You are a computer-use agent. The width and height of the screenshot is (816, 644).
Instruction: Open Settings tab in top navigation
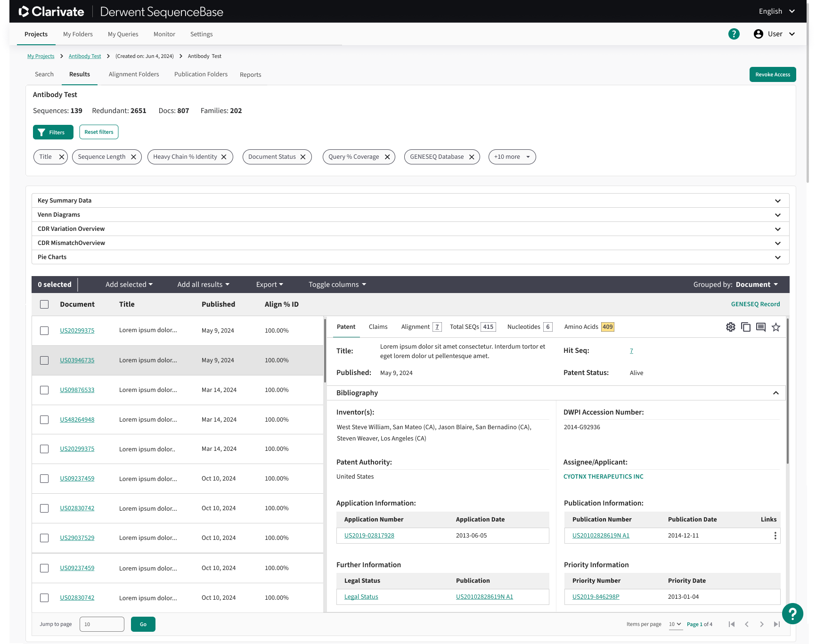point(202,34)
